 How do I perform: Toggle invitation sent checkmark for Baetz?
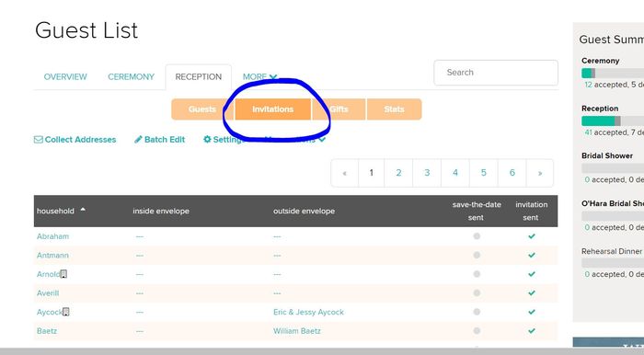[x=532, y=330]
